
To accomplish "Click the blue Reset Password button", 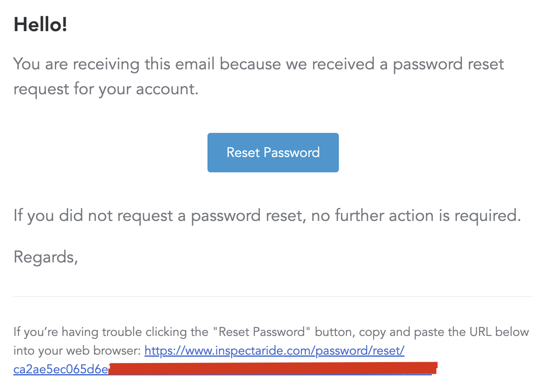I will [273, 152].
